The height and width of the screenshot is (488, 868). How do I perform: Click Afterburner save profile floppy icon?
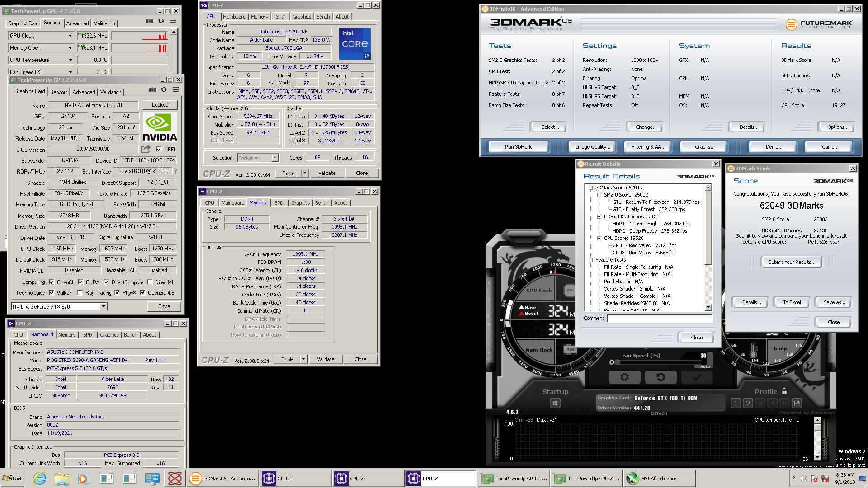[x=797, y=403]
